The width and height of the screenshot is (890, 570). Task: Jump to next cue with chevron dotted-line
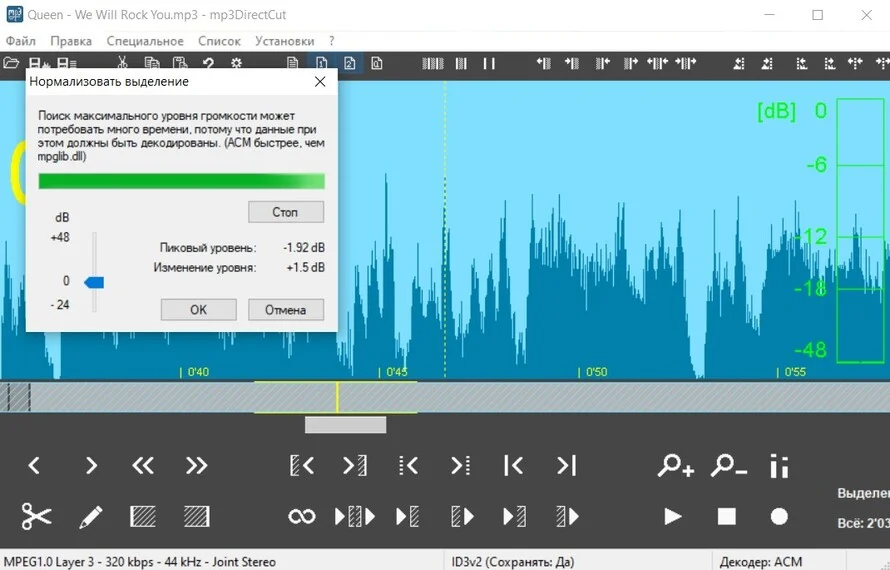coord(460,466)
